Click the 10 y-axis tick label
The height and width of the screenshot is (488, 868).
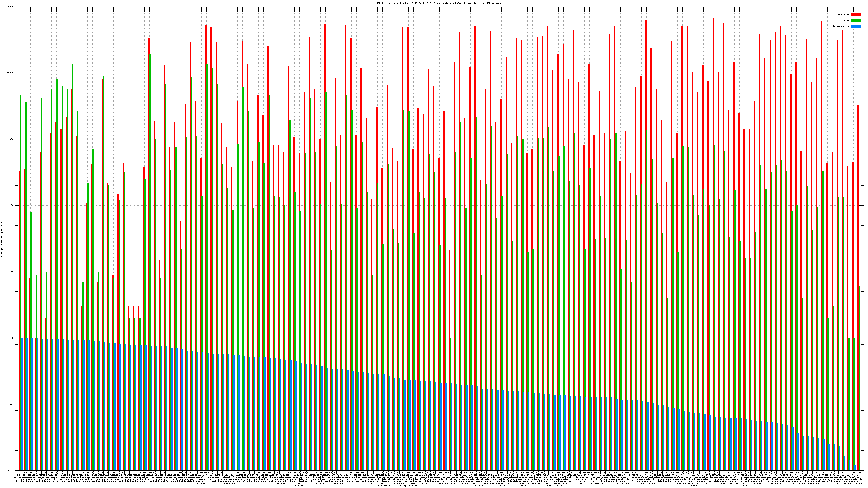pos(12,272)
